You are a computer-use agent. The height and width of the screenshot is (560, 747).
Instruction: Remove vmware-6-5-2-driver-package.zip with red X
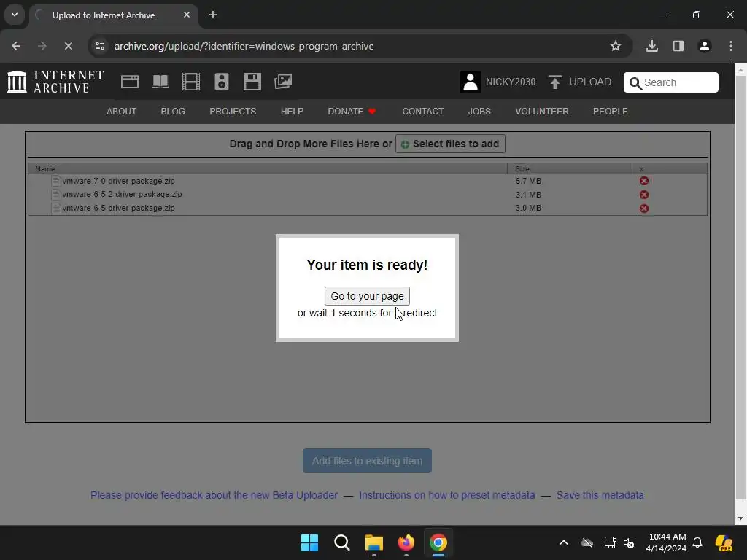[643, 195]
